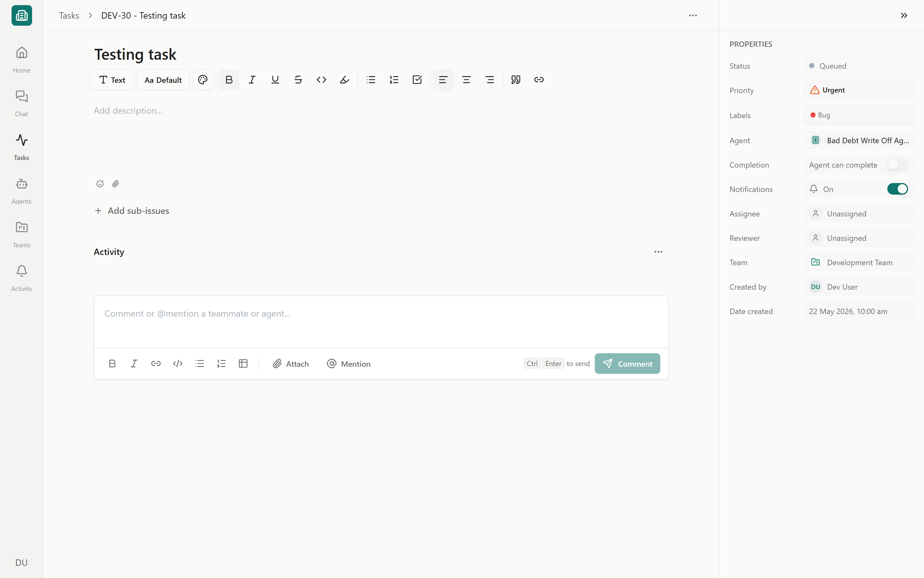Click the Attach button
This screenshot has width=924, height=578.
coord(291,363)
